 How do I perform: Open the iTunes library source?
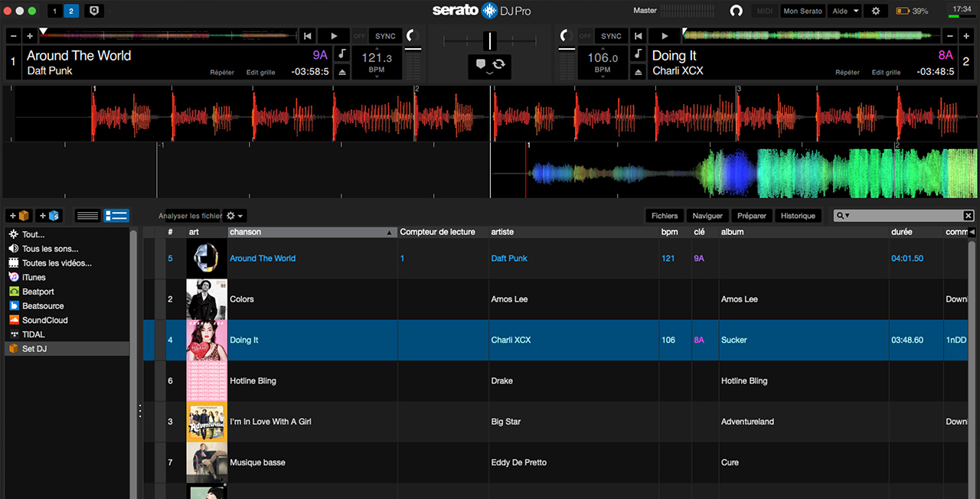(34, 277)
